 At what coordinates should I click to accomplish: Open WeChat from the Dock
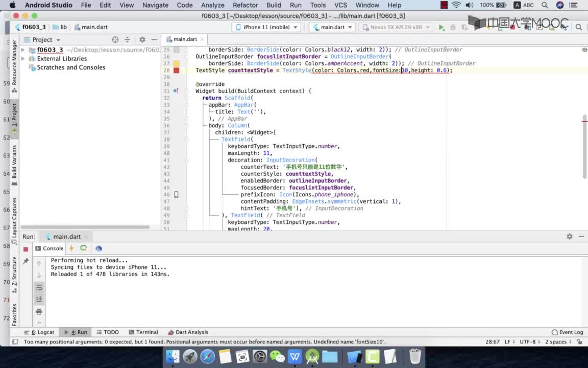pyautogui.click(x=277, y=356)
